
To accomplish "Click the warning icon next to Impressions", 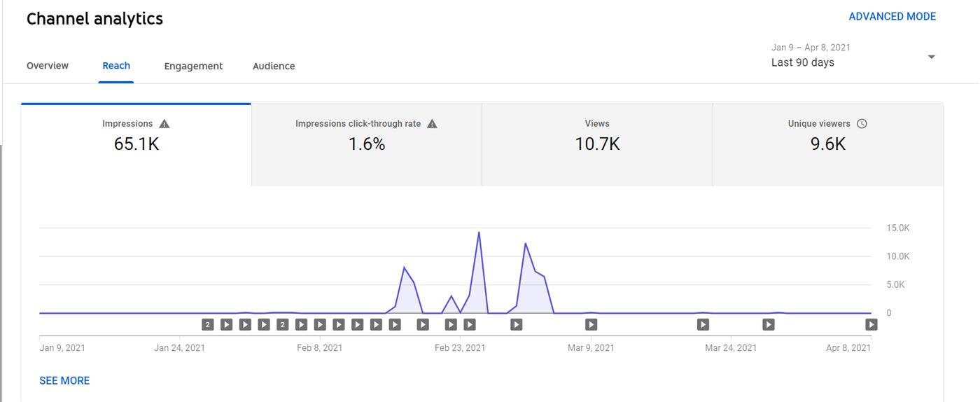I will point(164,124).
